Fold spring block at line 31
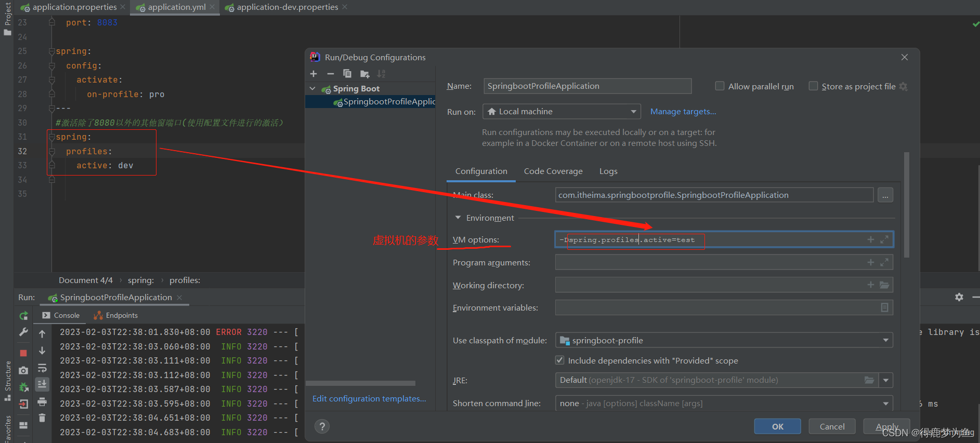This screenshot has height=443, width=980. pyautogui.click(x=51, y=137)
